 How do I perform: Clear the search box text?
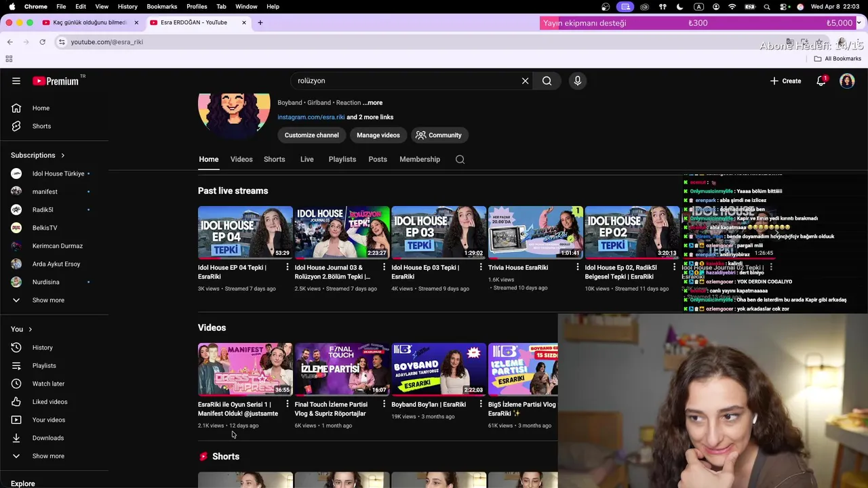click(x=525, y=81)
